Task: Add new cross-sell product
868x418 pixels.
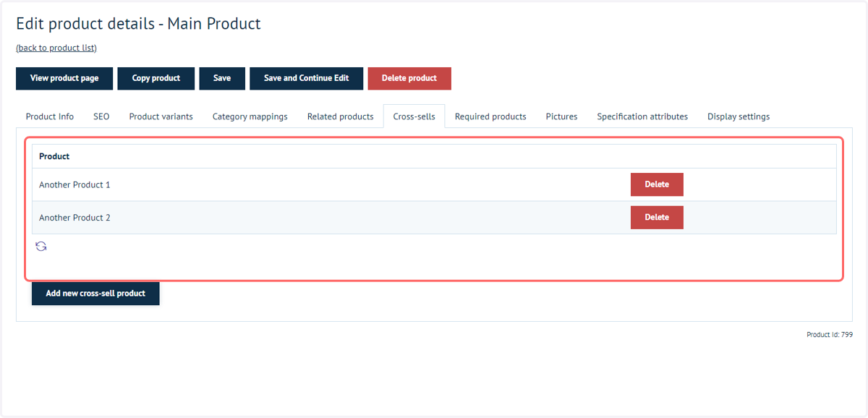Action: coord(95,294)
